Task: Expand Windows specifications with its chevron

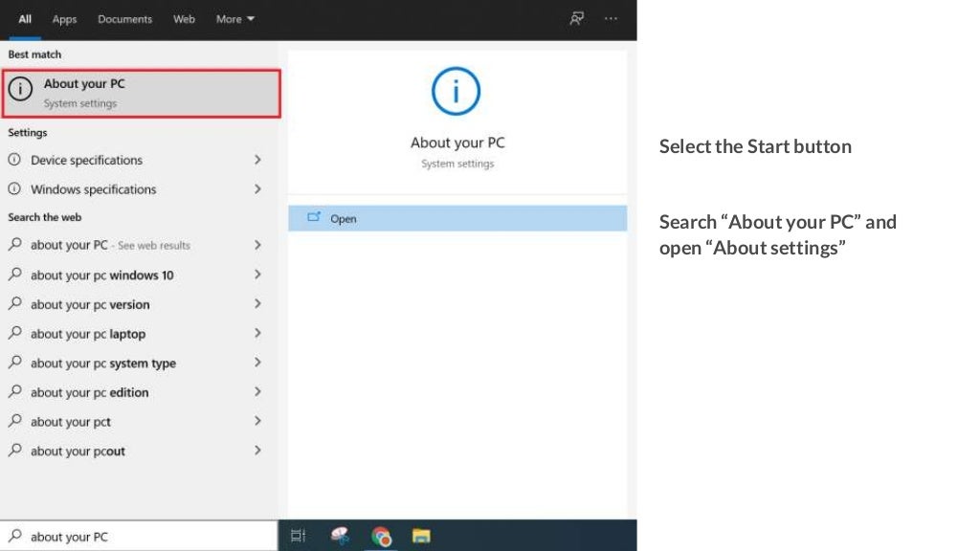Action: point(257,189)
